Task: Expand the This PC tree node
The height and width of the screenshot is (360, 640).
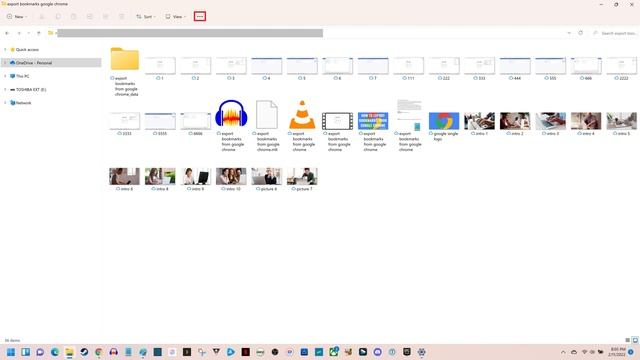Action: pos(5,76)
